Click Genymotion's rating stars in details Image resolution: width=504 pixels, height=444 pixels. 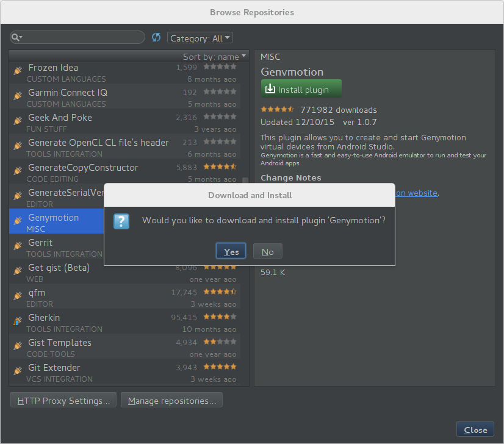click(277, 109)
